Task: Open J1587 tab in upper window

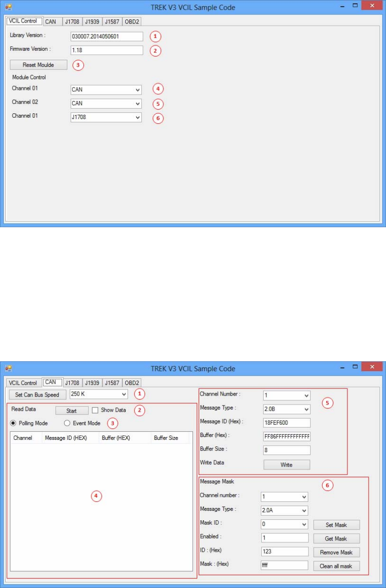Action: [x=112, y=22]
